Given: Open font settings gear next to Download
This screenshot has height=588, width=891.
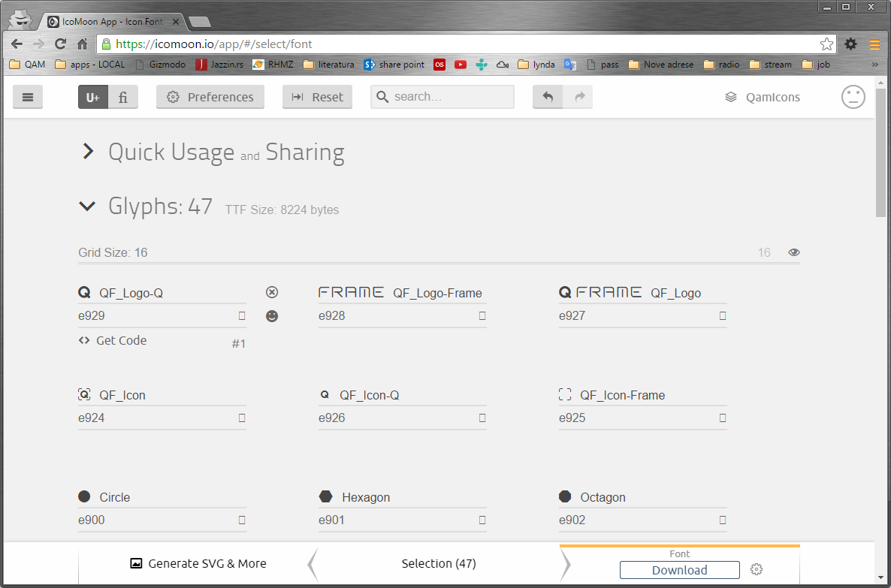Looking at the screenshot, I should (x=757, y=570).
